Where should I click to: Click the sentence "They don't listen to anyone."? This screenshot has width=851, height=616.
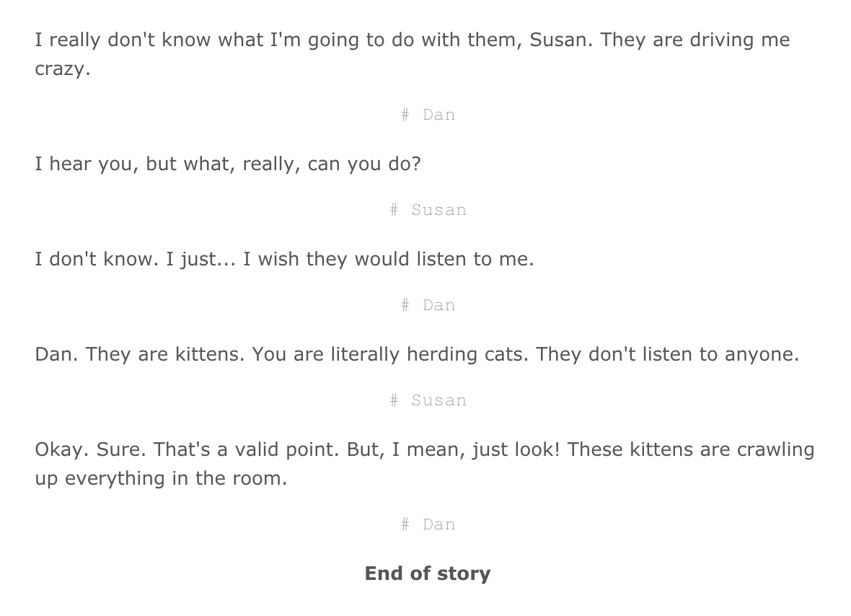point(668,354)
